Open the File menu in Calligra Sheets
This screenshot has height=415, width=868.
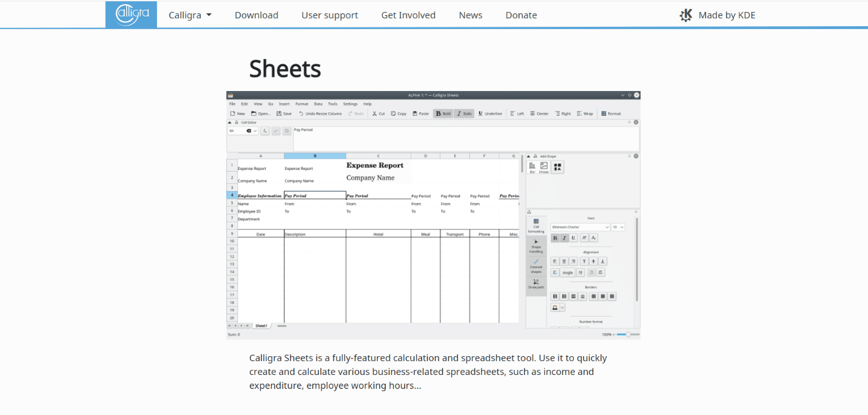click(x=232, y=104)
